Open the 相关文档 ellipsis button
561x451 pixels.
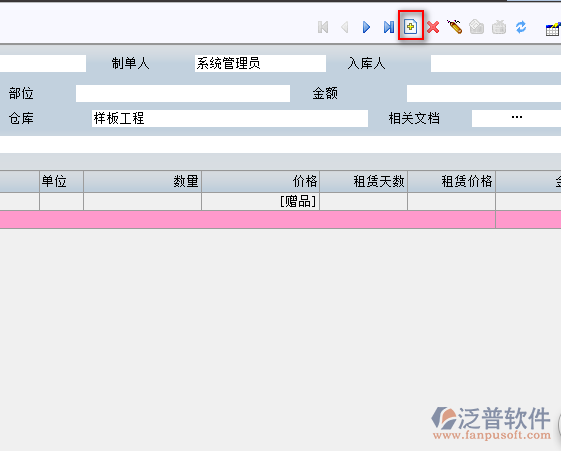coord(516,118)
